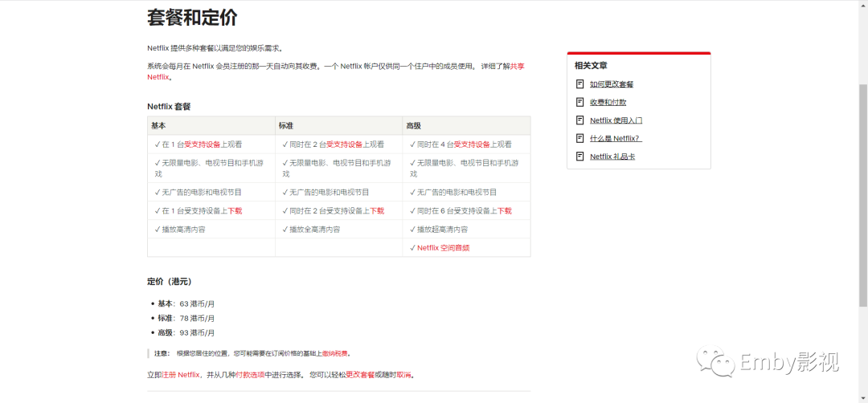Click the 注册 Netflix link
The height and width of the screenshot is (403, 868).
181,375
